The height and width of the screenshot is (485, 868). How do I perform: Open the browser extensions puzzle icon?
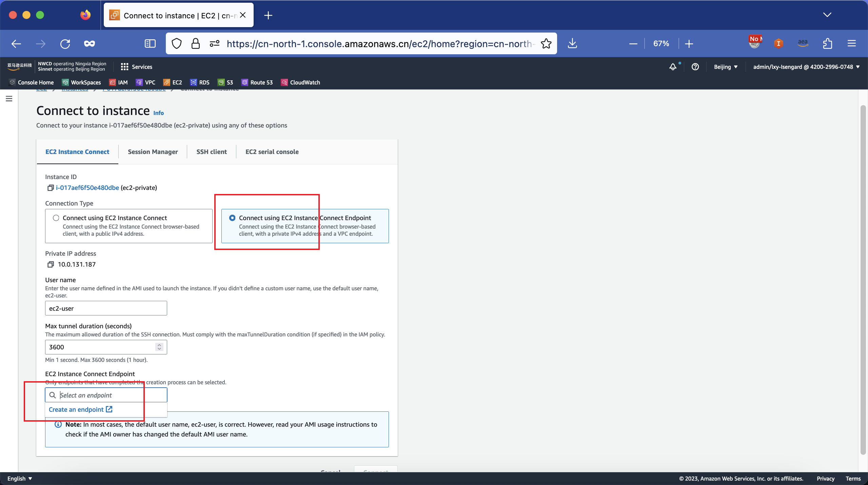tap(827, 44)
